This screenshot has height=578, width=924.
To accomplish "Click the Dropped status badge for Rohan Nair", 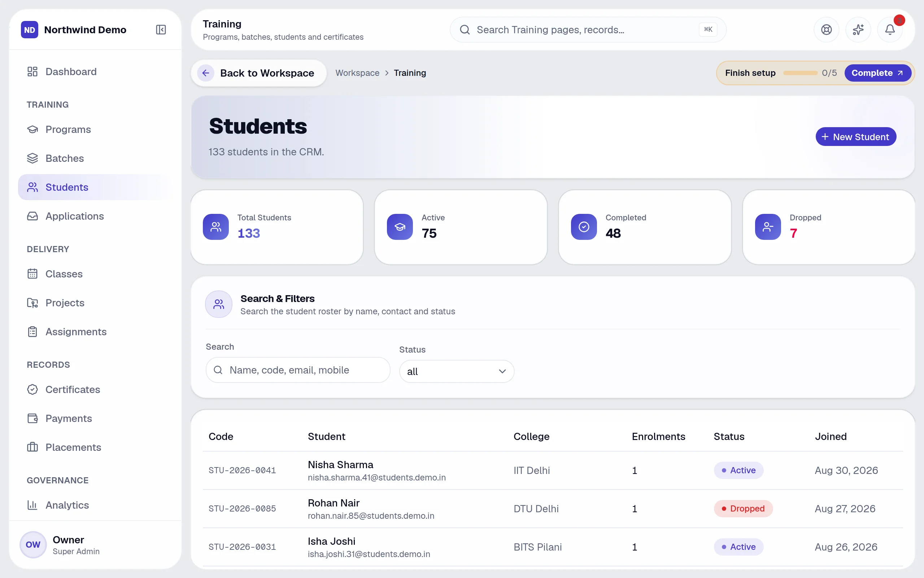I will click(x=743, y=508).
